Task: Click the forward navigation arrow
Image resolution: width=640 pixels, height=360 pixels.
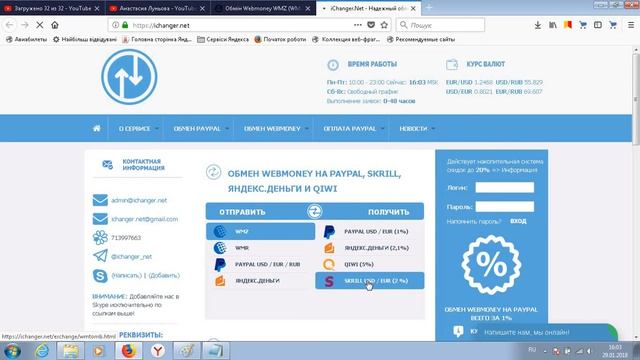Action: click(24, 25)
